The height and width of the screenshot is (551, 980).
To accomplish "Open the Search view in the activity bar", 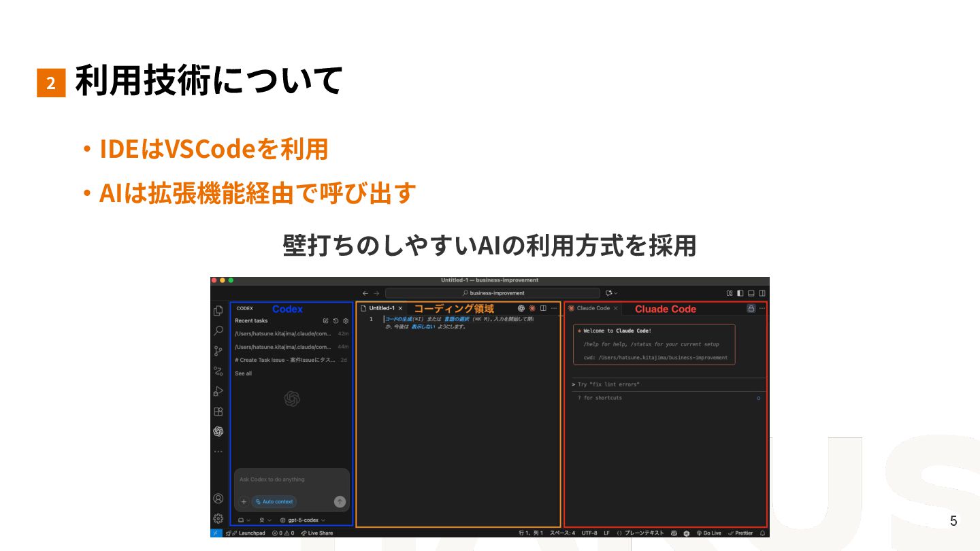I will click(x=218, y=331).
